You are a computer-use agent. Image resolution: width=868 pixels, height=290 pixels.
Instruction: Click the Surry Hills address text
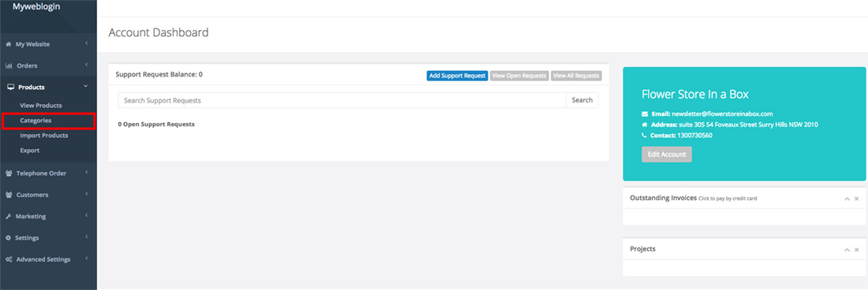(x=748, y=125)
